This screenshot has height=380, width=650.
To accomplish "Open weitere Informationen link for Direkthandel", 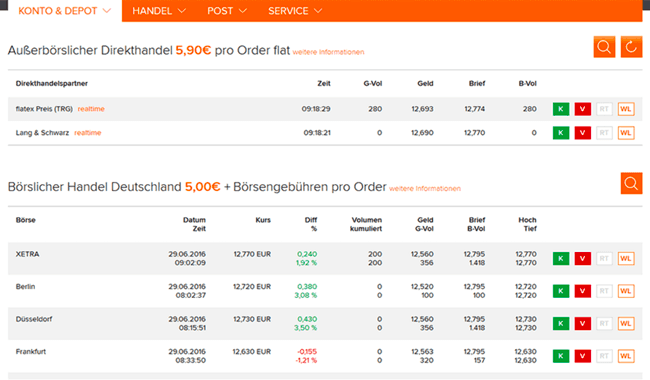I will pos(328,52).
